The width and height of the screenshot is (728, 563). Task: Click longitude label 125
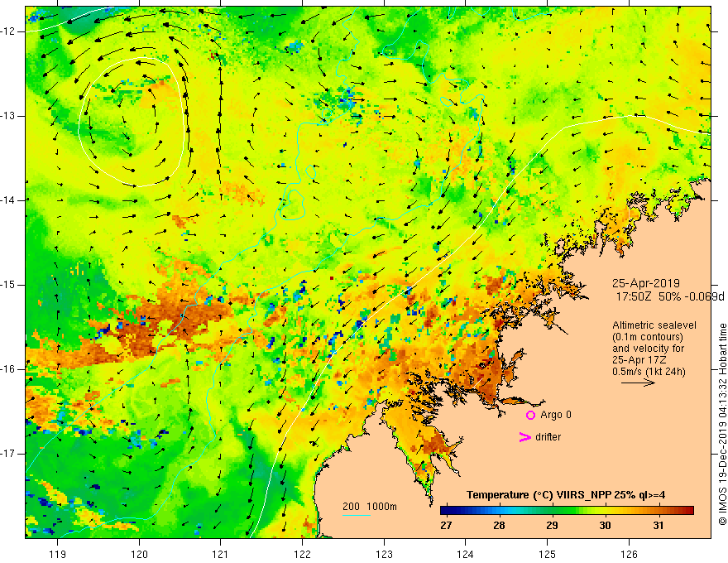547,554
